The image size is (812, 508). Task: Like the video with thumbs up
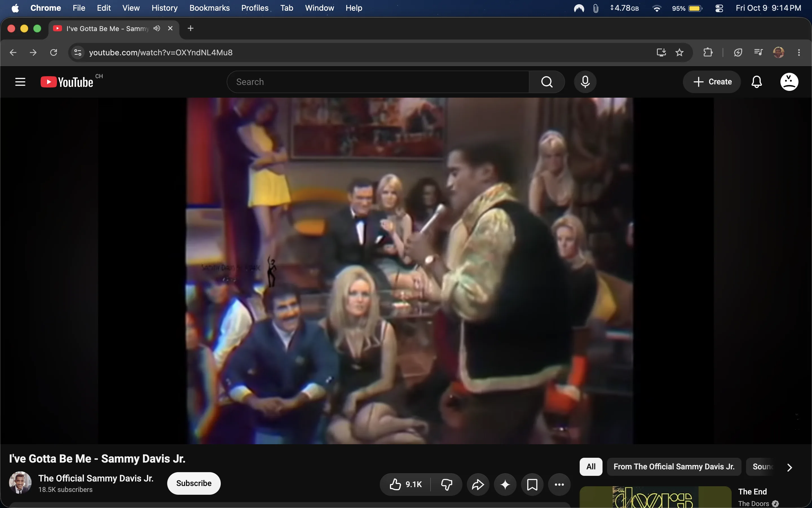tap(405, 484)
